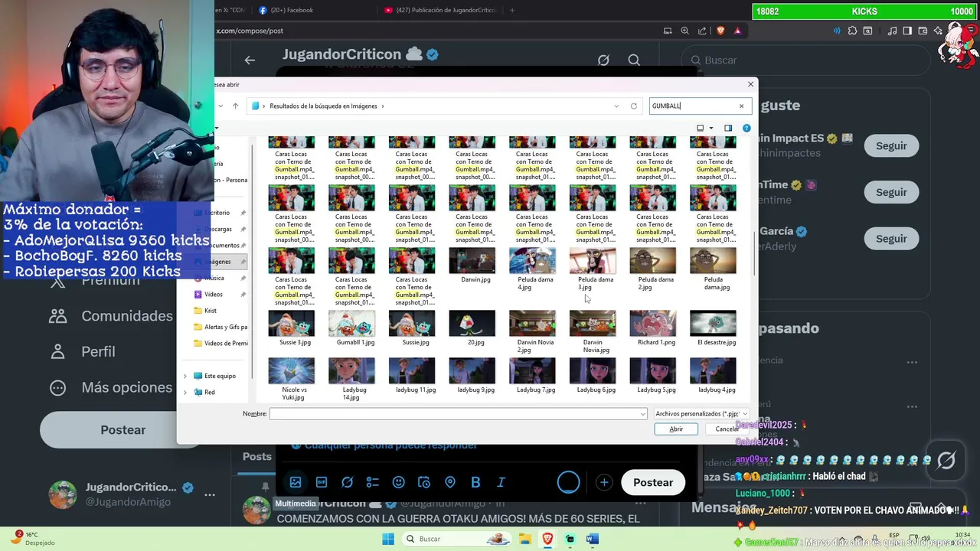Toggle italic text formatting

[x=501, y=482]
